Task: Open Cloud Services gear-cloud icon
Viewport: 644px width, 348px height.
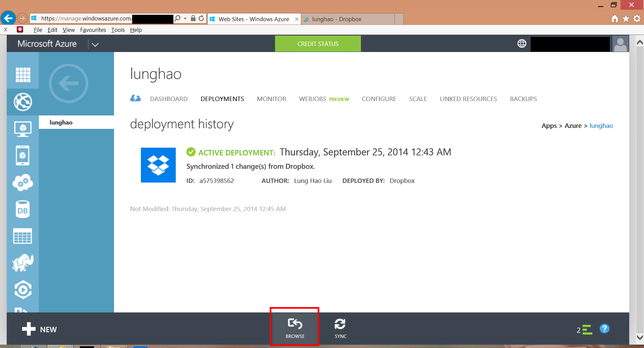Action: 23,183
